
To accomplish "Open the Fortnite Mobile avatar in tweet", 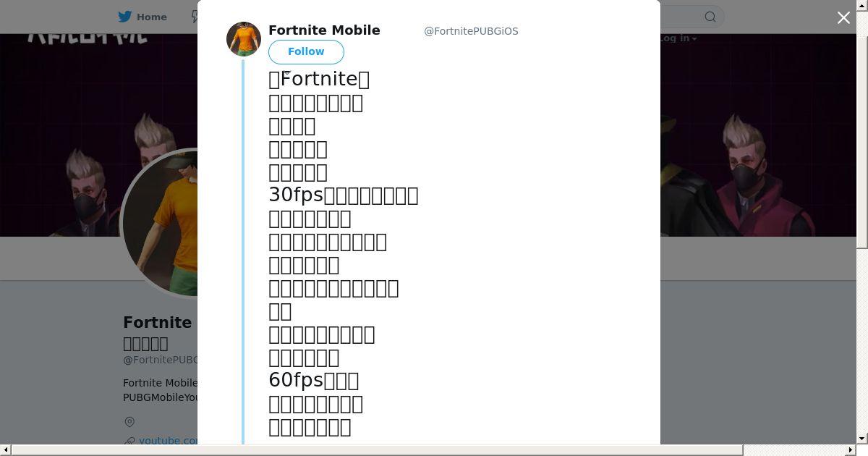I will click(x=244, y=39).
